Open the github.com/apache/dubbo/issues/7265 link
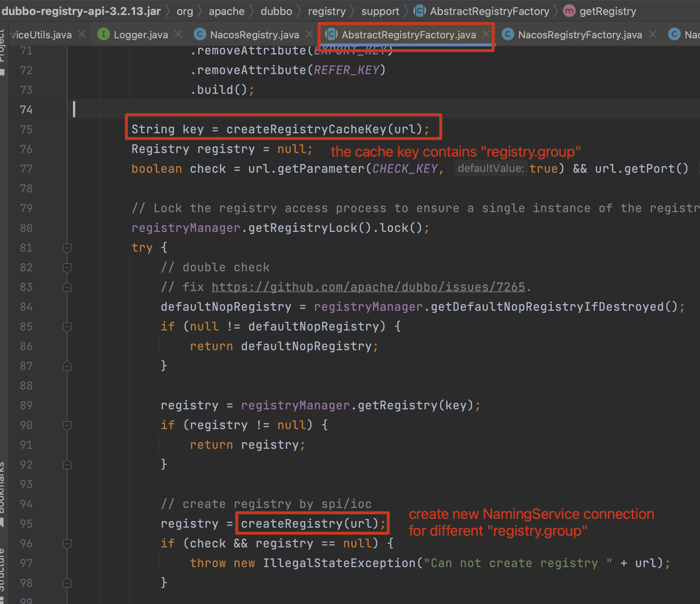 pyautogui.click(x=368, y=287)
